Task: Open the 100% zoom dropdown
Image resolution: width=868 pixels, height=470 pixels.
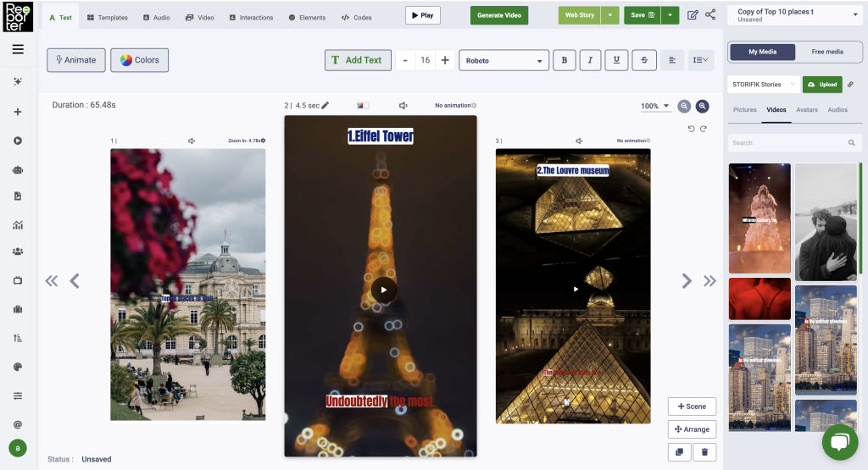Action: (655, 106)
